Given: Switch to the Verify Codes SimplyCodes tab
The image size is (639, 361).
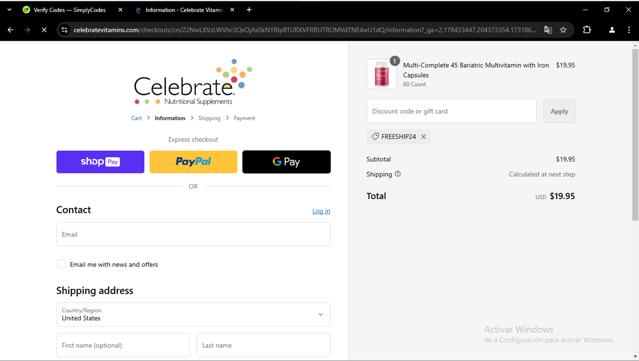Looking at the screenshot, I should [x=70, y=10].
